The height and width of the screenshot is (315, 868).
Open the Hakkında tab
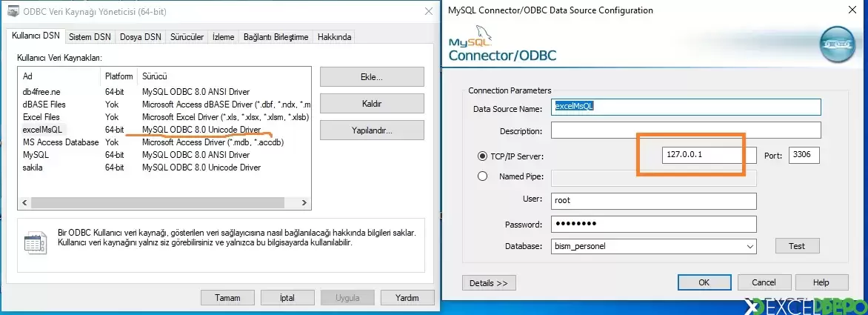click(x=334, y=37)
